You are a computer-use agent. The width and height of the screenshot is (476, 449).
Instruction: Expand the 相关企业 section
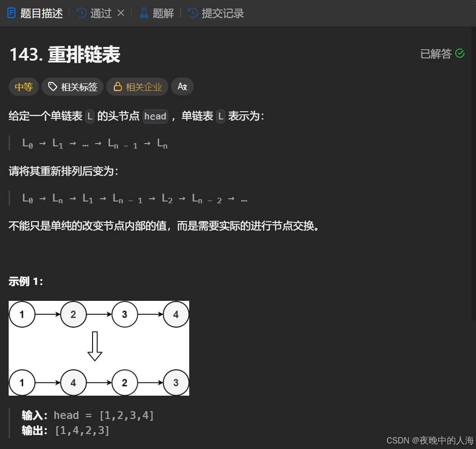[x=137, y=87]
